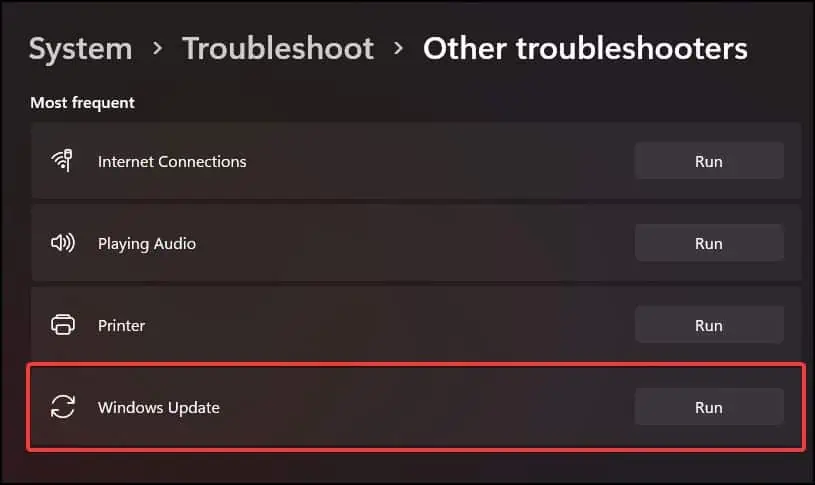Click the Other troubleshooters page title
This screenshot has height=485, width=815.
[585, 48]
